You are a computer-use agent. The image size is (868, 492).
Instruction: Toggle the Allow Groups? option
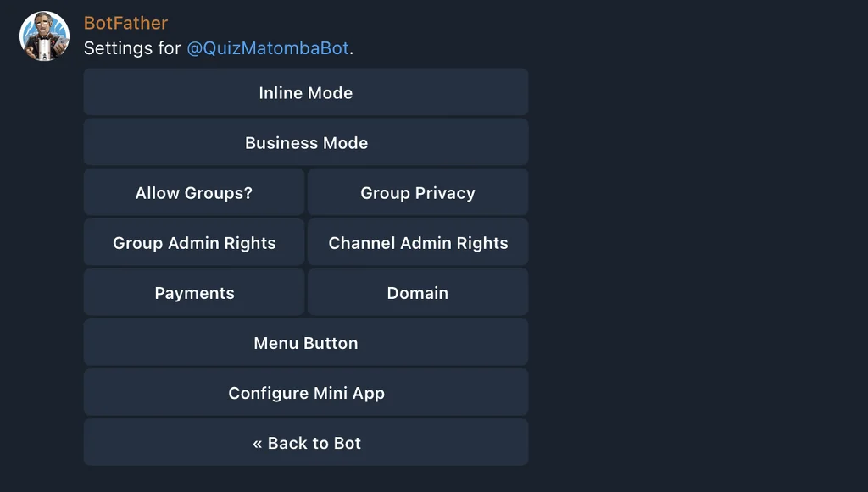click(x=194, y=192)
